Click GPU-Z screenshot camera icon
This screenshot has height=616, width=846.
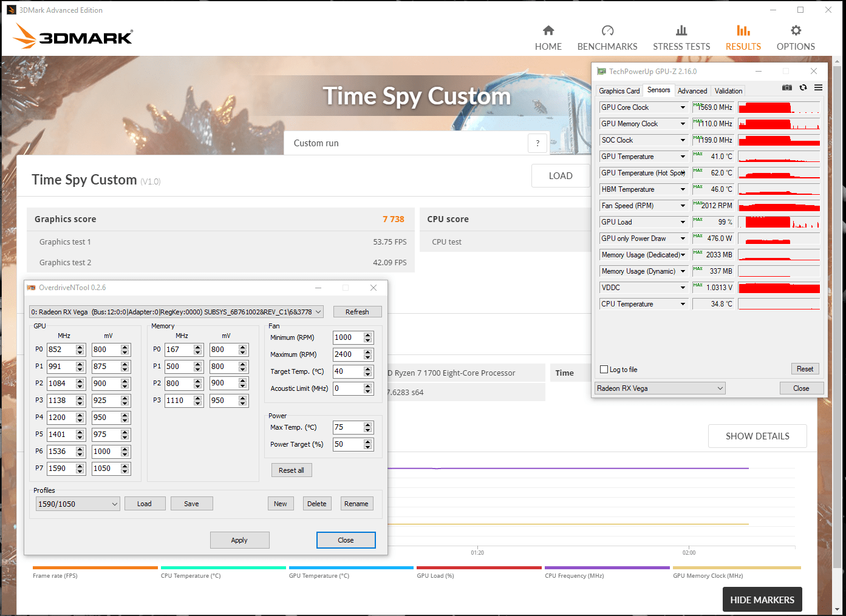click(787, 88)
